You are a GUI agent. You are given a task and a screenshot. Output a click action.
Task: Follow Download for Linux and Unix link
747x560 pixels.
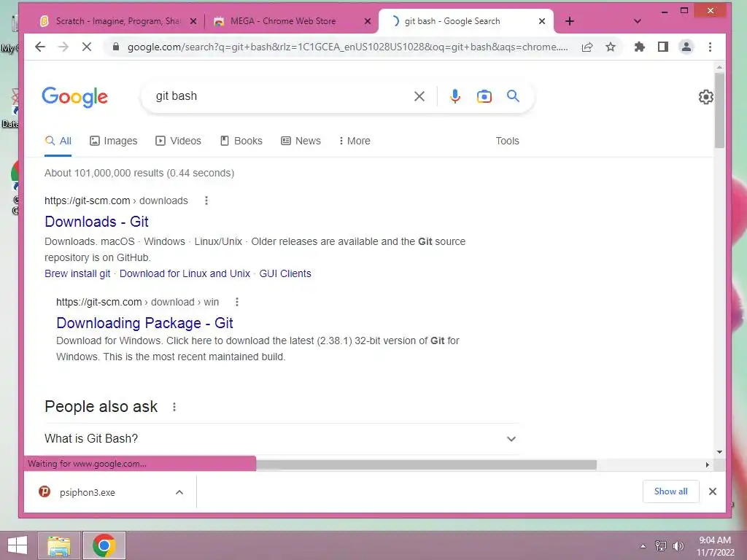tap(185, 274)
